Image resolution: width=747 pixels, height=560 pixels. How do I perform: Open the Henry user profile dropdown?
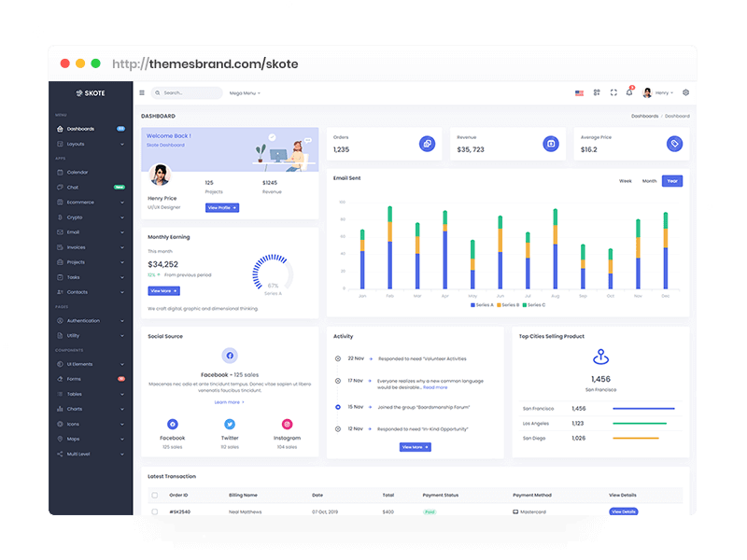coord(656,92)
